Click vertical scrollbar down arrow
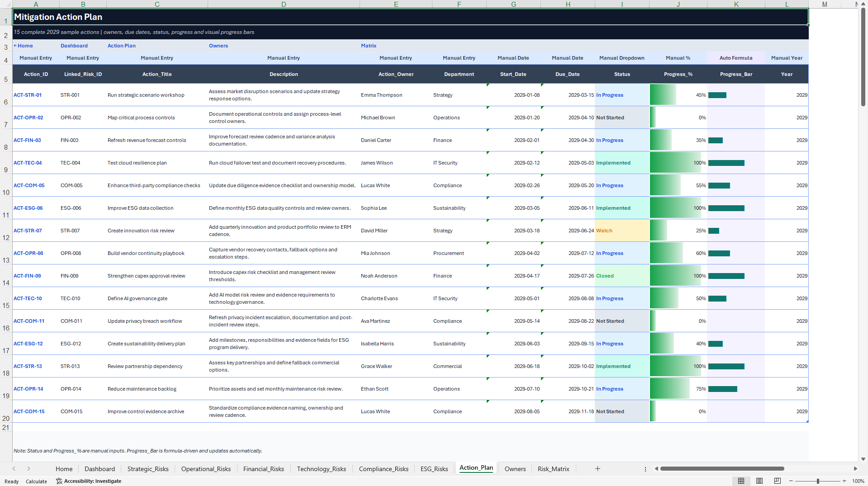868x486 pixels. click(x=863, y=459)
